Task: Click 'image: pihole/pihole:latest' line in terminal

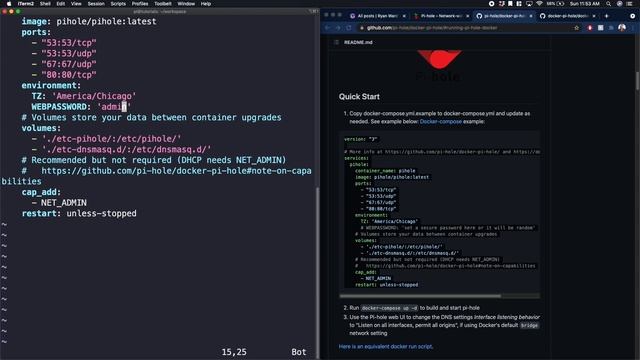Action: pyautogui.click(x=89, y=21)
